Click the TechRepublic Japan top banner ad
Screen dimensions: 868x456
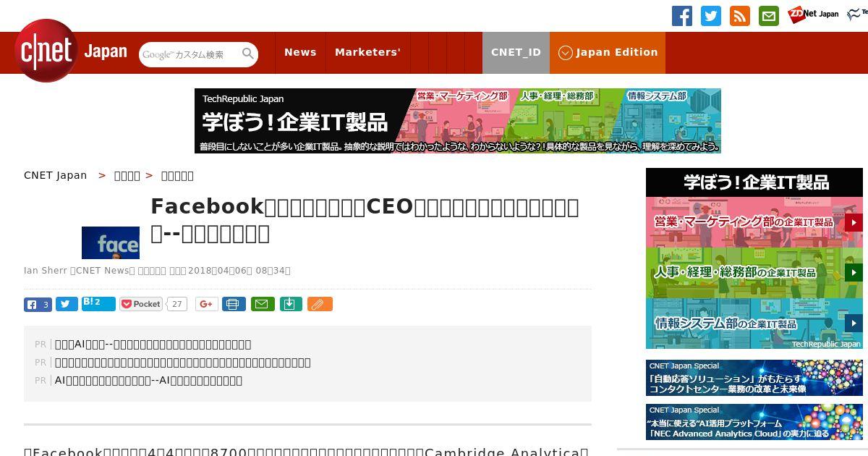[458, 121]
